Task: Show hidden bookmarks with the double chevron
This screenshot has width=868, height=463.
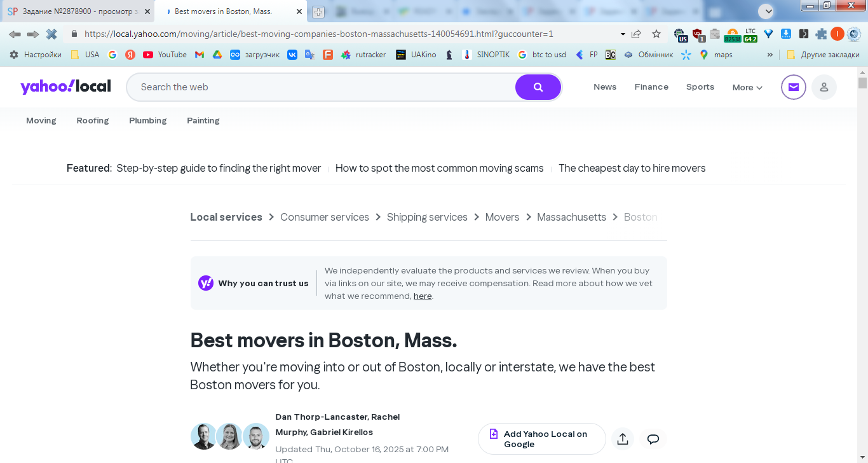Action: point(770,55)
